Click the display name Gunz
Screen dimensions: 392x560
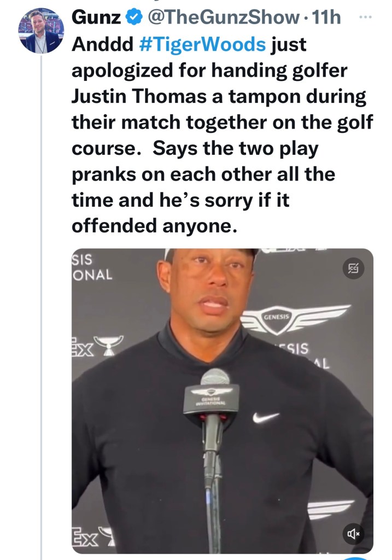click(x=96, y=17)
